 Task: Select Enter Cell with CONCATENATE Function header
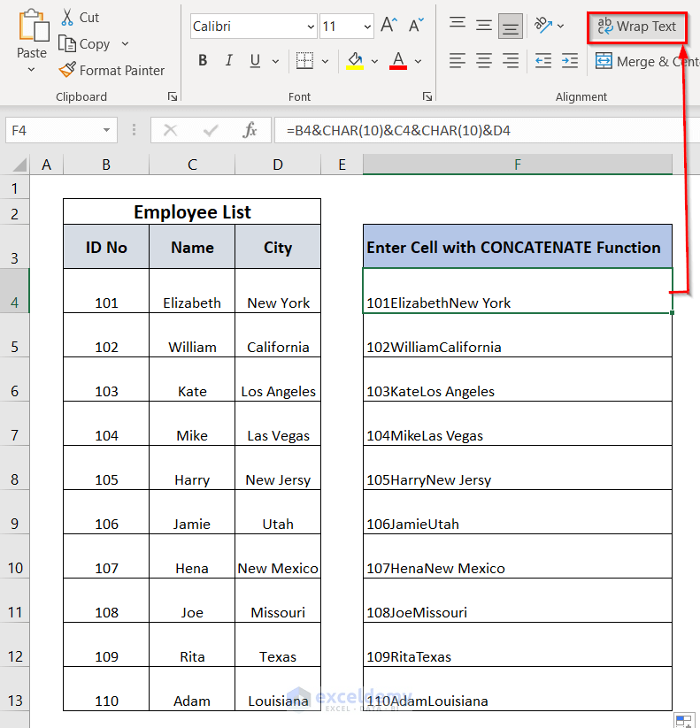pos(518,247)
